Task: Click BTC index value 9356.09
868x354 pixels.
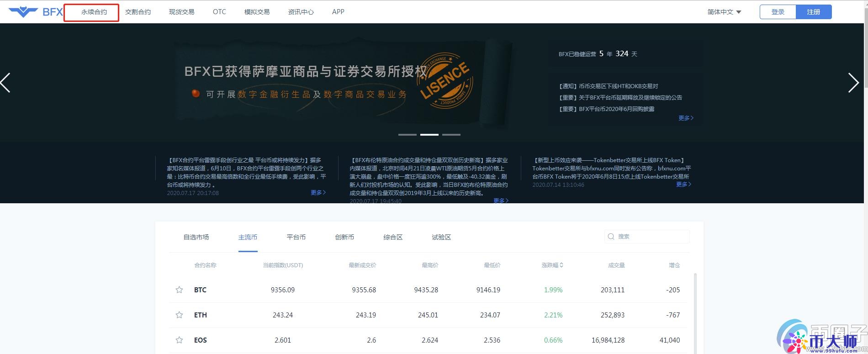Action: pyautogui.click(x=283, y=290)
